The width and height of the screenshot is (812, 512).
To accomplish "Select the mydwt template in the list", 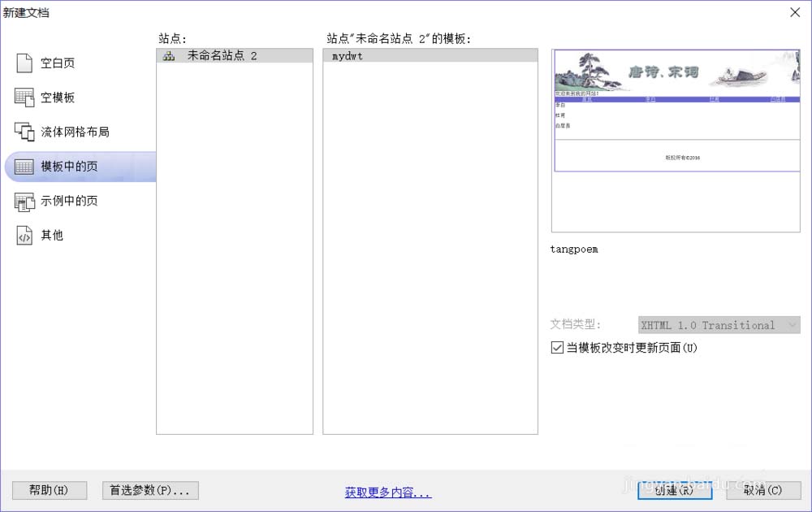I will pyautogui.click(x=348, y=56).
